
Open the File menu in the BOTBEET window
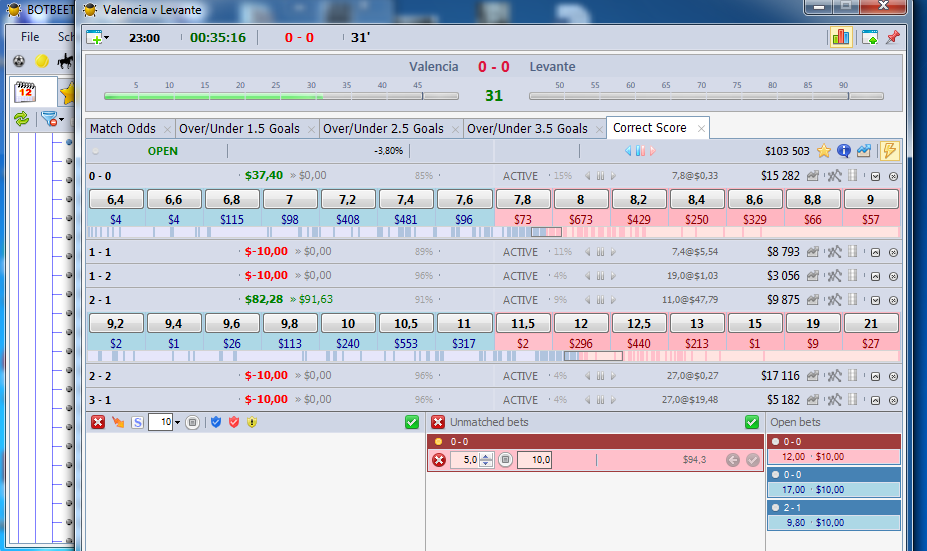coord(30,37)
